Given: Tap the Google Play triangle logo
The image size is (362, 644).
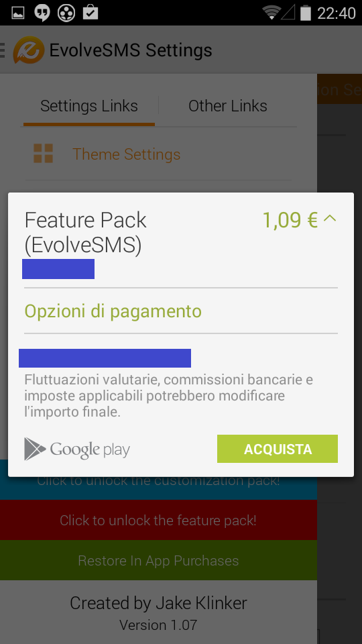Looking at the screenshot, I should click(x=35, y=449).
